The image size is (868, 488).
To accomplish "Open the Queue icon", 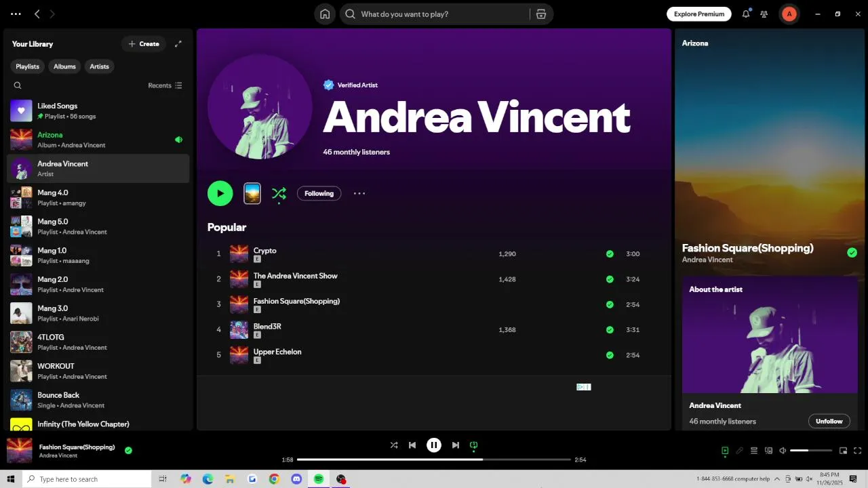I will click(754, 451).
